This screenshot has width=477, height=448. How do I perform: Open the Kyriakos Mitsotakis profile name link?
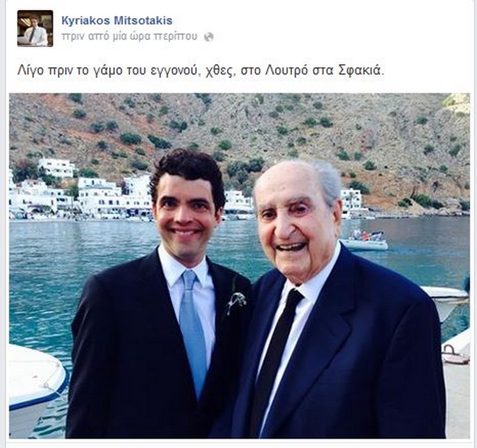click(x=117, y=20)
